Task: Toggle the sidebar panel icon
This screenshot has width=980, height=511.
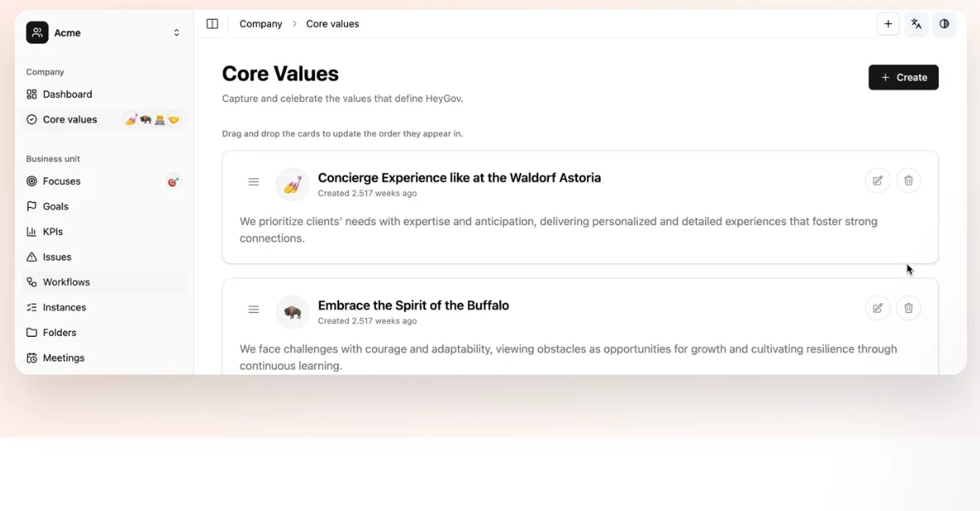Action: point(212,24)
